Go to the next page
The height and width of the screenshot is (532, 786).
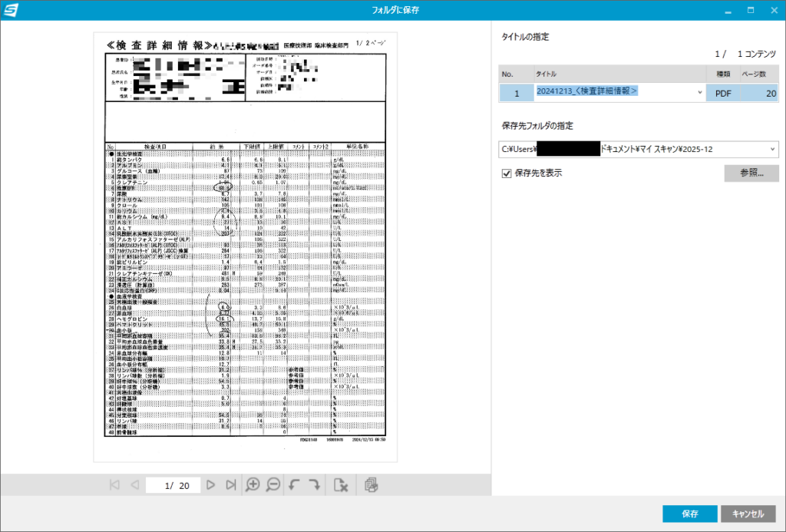click(x=210, y=485)
